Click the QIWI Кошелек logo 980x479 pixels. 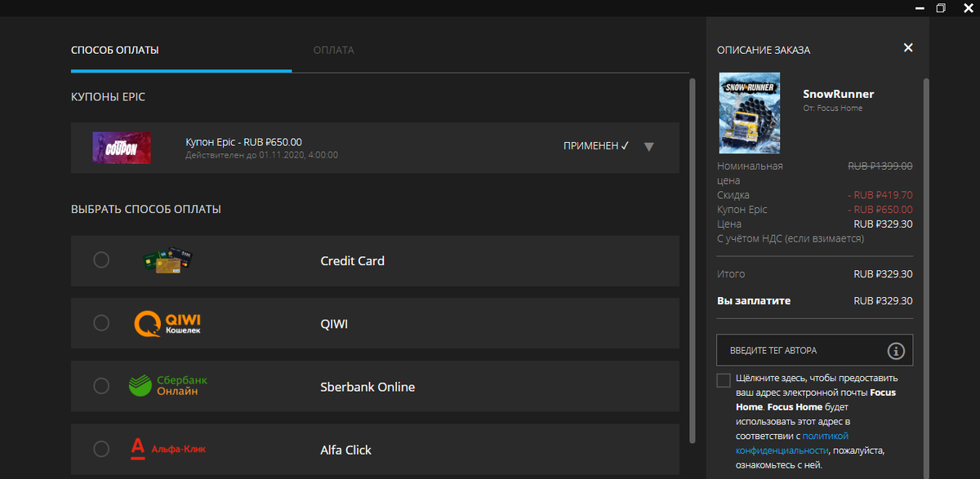click(167, 323)
